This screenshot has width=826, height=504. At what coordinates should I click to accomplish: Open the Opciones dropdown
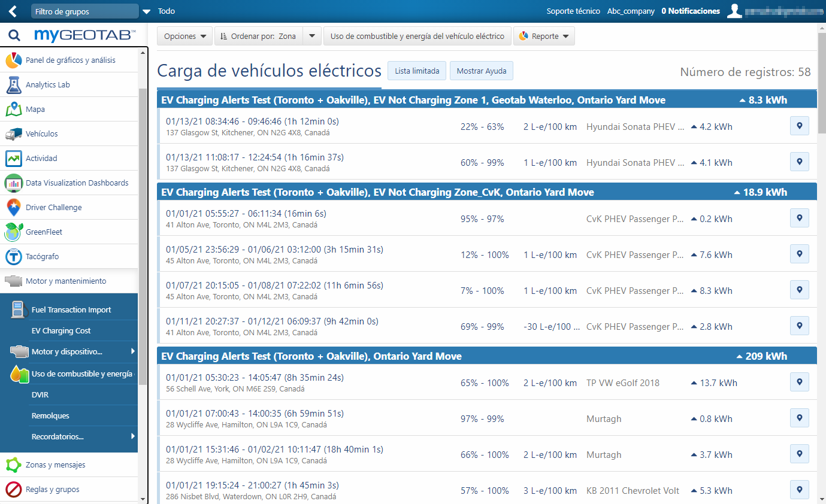184,37
